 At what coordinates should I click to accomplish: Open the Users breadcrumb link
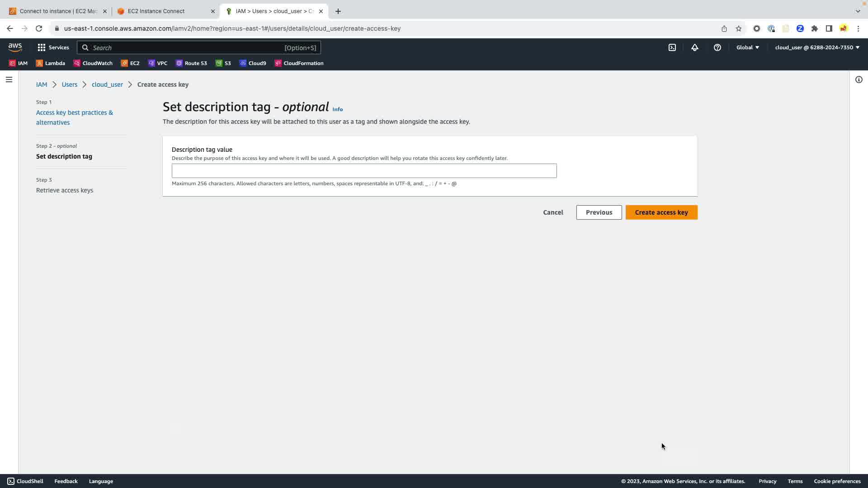click(x=70, y=84)
